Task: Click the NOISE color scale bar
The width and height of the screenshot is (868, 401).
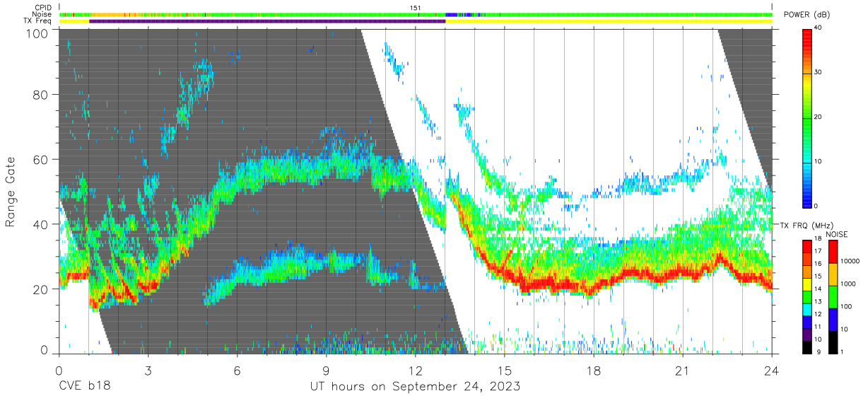Action: coord(832,296)
